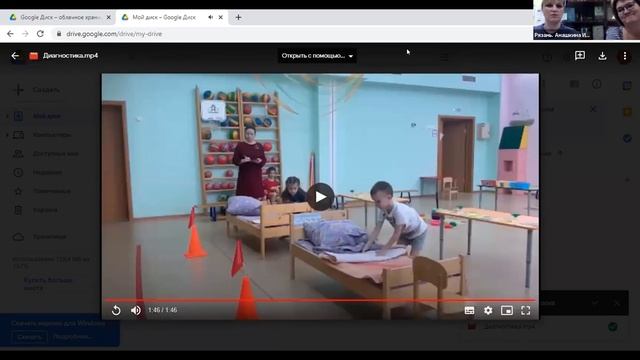The width and height of the screenshot is (640, 360).
Task: Expand the 'Мой диск' tree arrow
Action: point(7,116)
